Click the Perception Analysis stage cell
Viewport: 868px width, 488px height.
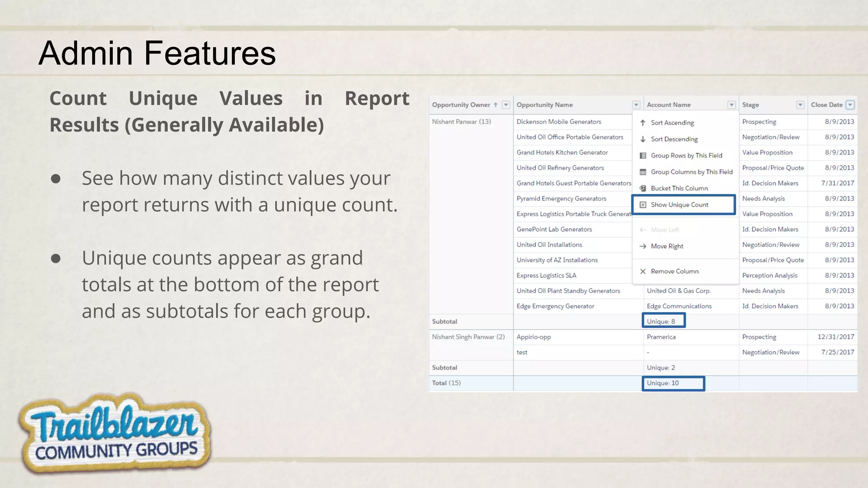tap(770, 275)
